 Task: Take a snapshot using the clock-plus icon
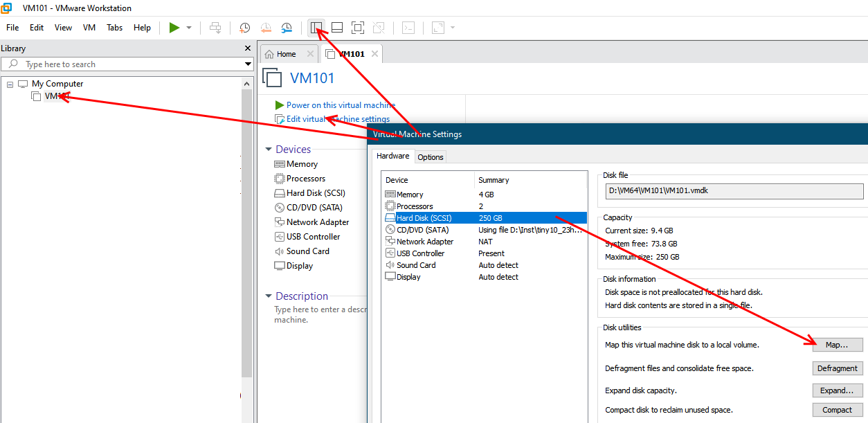244,28
